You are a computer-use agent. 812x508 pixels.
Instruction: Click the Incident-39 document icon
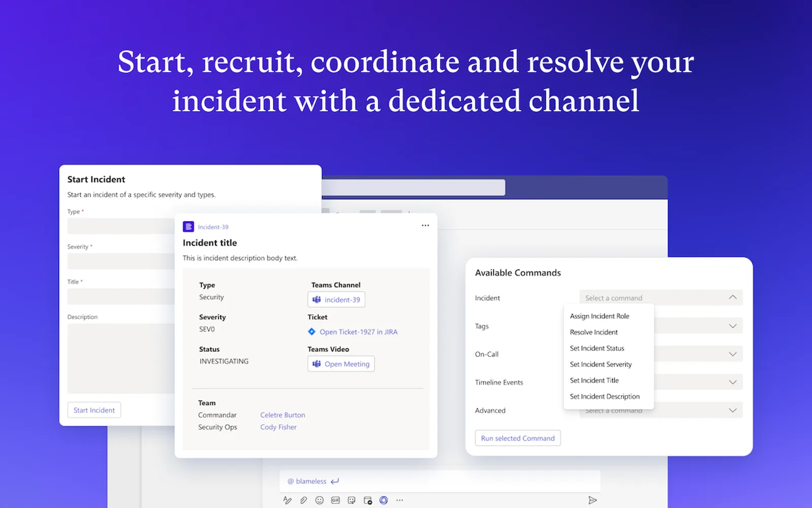188,227
